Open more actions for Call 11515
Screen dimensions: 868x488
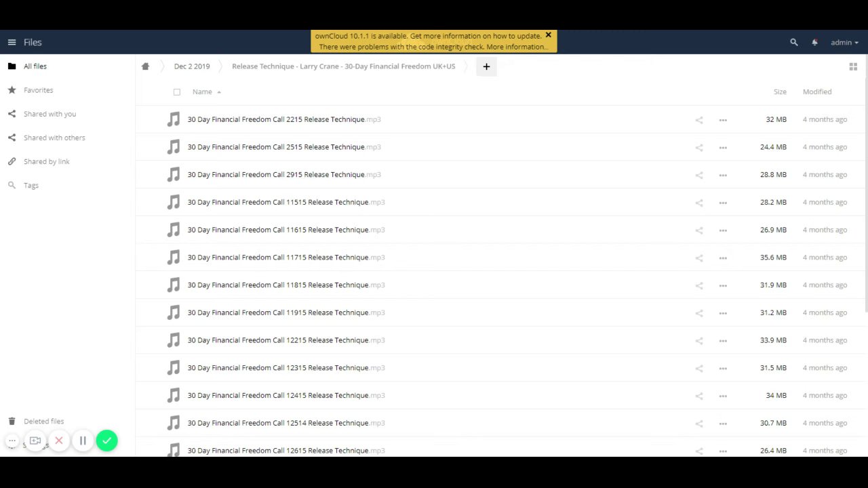pos(723,203)
